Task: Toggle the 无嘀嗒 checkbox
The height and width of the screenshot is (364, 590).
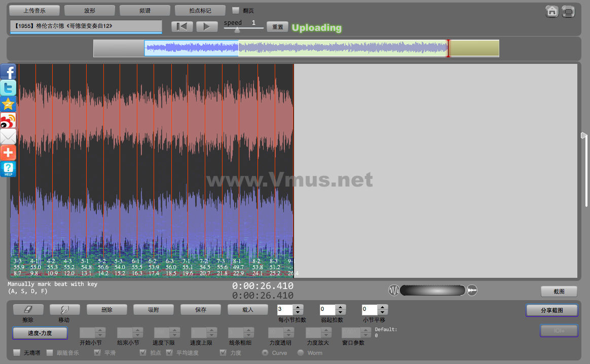Action: tap(17, 353)
